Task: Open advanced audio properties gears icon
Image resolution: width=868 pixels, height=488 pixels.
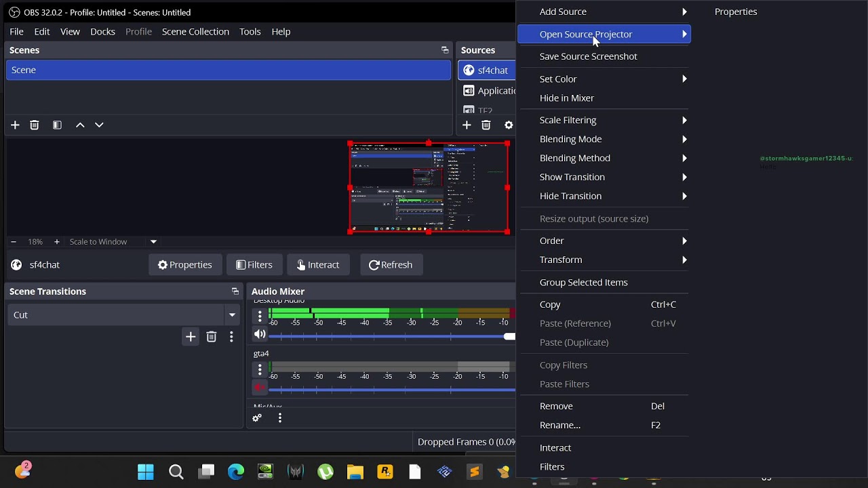Action: [x=257, y=418]
